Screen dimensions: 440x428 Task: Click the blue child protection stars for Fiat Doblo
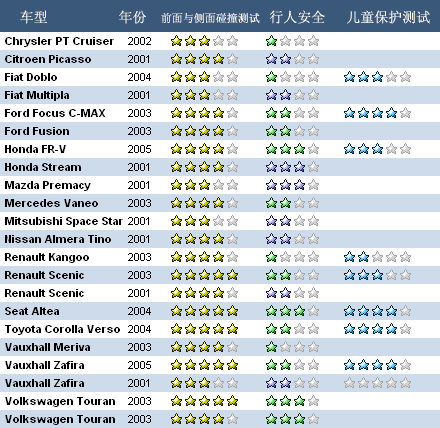[x=377, y=77]
